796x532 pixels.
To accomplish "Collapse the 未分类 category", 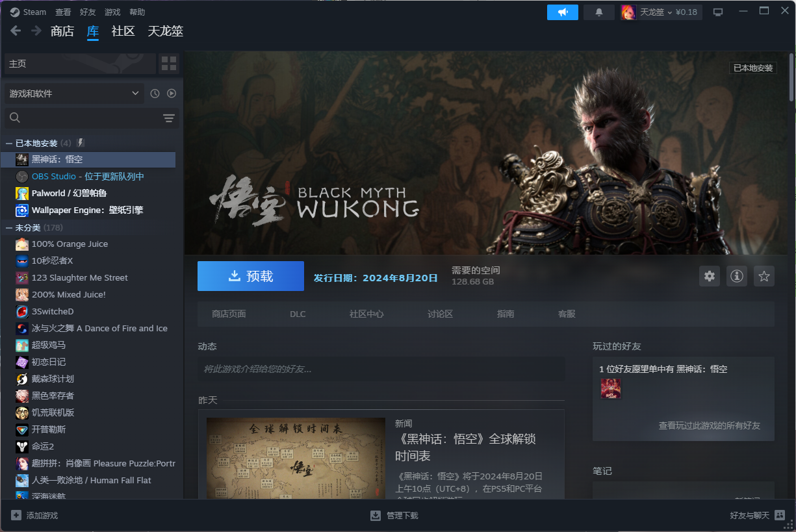I will tap(9, 227).
